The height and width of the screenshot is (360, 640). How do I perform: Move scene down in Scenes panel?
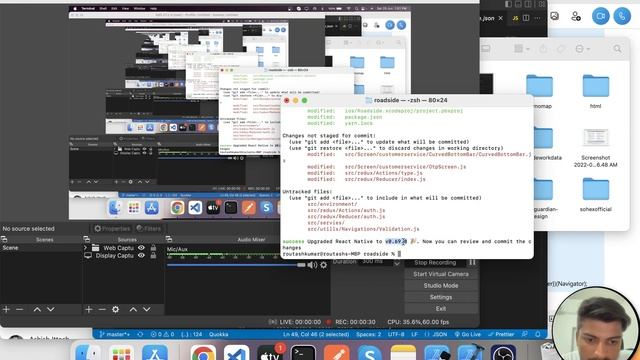(x=51, y=309)
